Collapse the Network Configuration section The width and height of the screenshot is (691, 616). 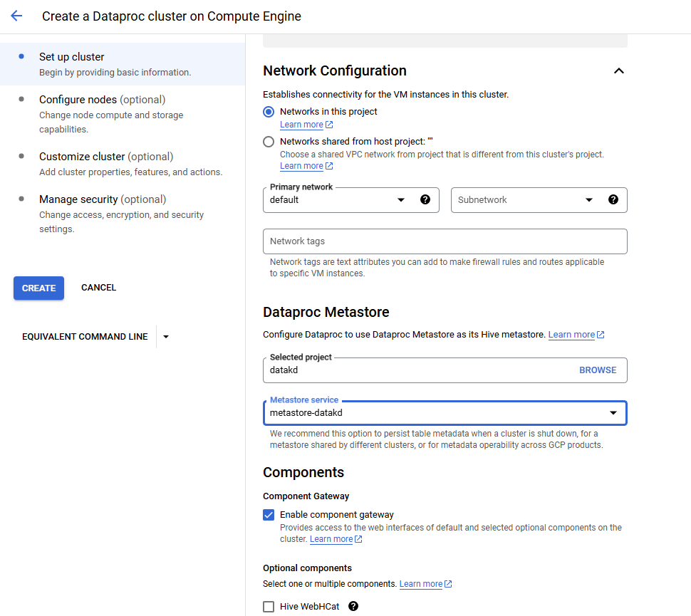click(x=618, y=71)
